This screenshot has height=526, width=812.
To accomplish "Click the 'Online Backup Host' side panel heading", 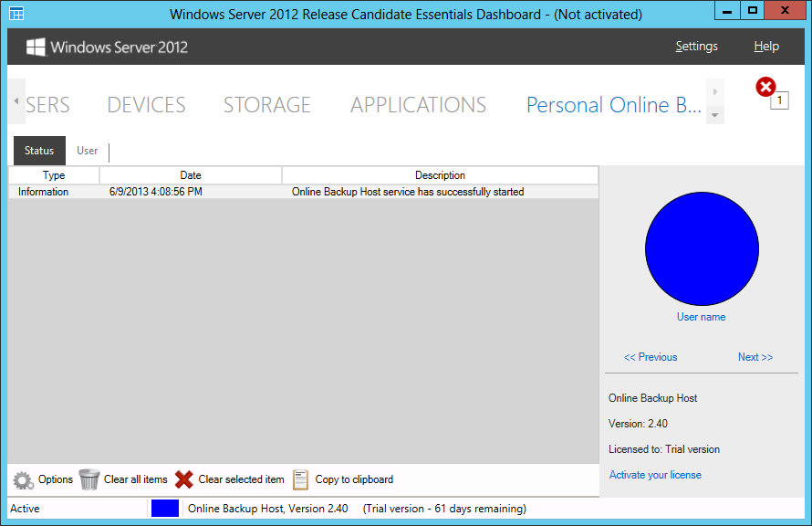I will coord(652,398).
